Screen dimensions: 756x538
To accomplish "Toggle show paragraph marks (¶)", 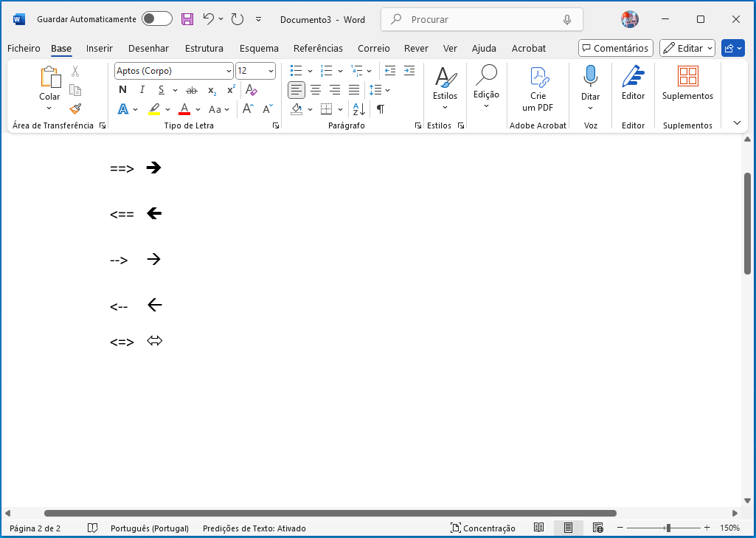I will 381,109.
